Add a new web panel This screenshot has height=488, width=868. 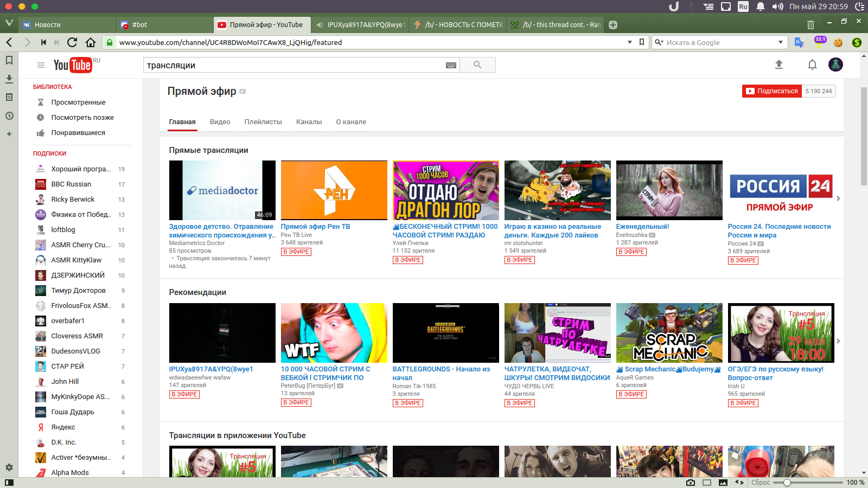(x=9, y=134)
